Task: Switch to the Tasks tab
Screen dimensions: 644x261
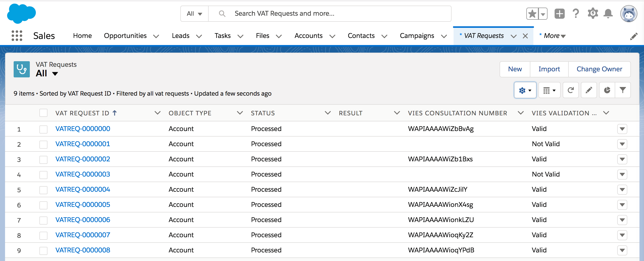Action: [222, 36]
